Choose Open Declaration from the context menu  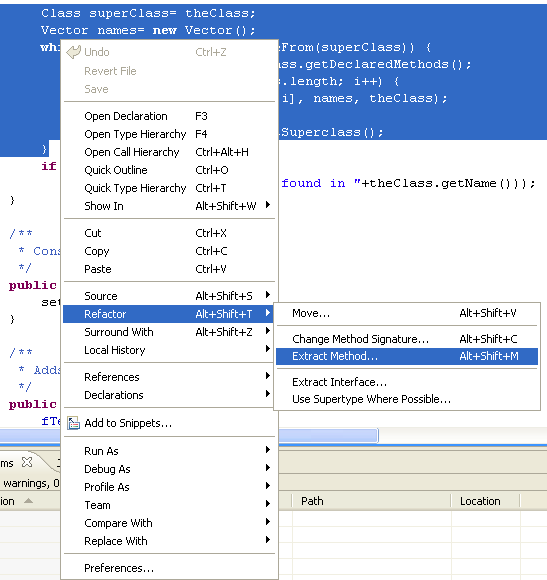[x=169, y=116]
